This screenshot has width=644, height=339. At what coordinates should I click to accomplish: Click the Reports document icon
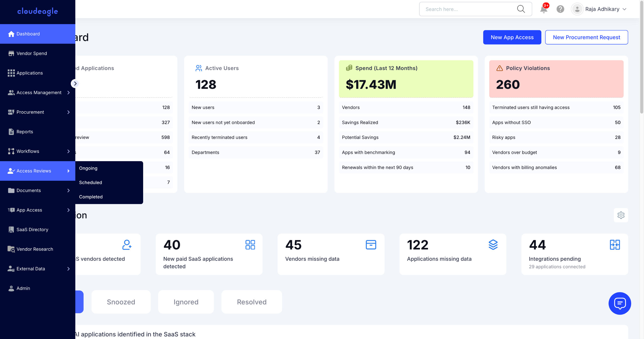(x=11, y=132)
